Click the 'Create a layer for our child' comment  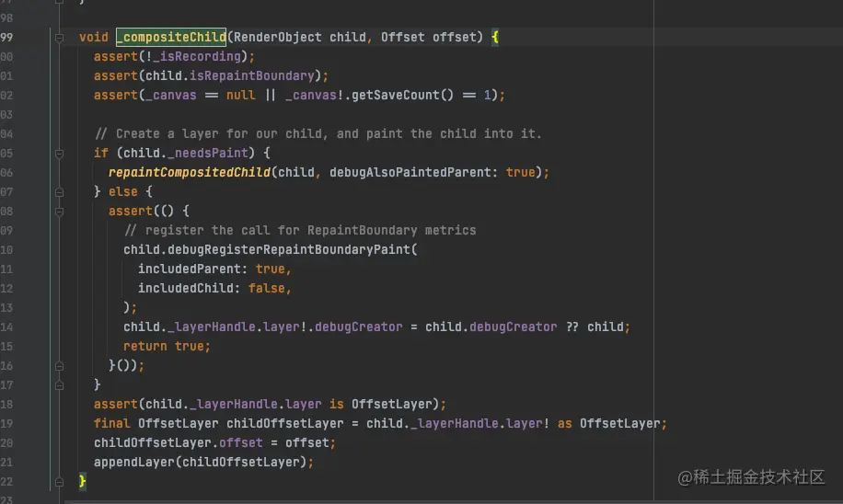(318, 133)
